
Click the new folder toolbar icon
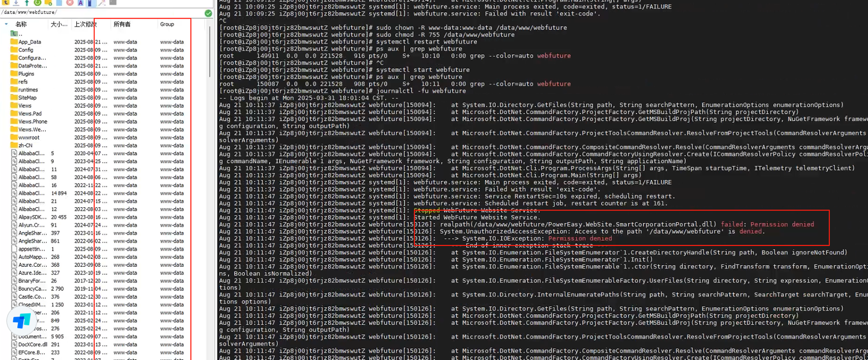pyautogui.click(x=49, y=2)
